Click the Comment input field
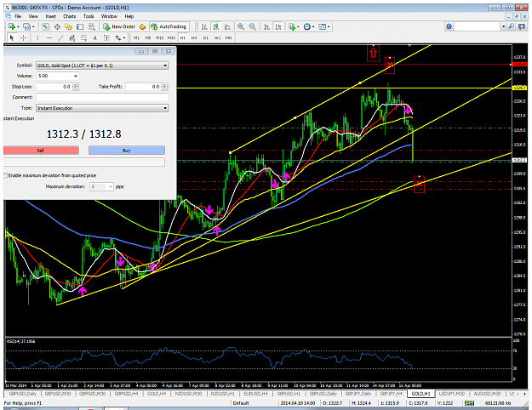This screenshot has width=532, height=410. click(102, 97)
